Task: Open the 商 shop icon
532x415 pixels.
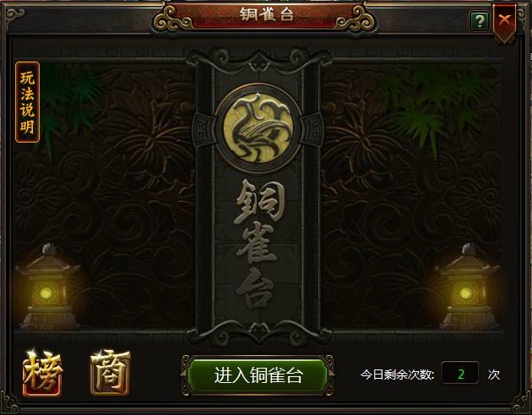Action: coord(111,372)
